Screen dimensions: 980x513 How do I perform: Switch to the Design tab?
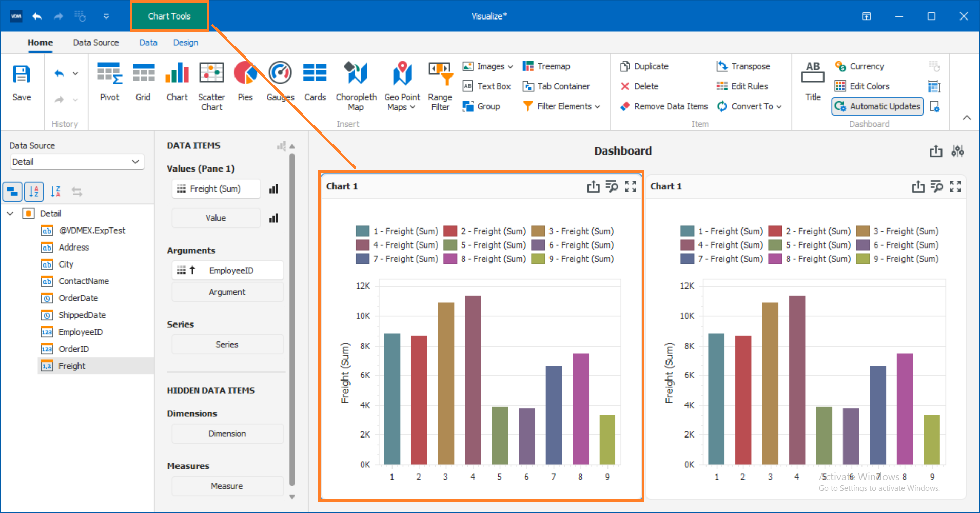pos(185,42)
